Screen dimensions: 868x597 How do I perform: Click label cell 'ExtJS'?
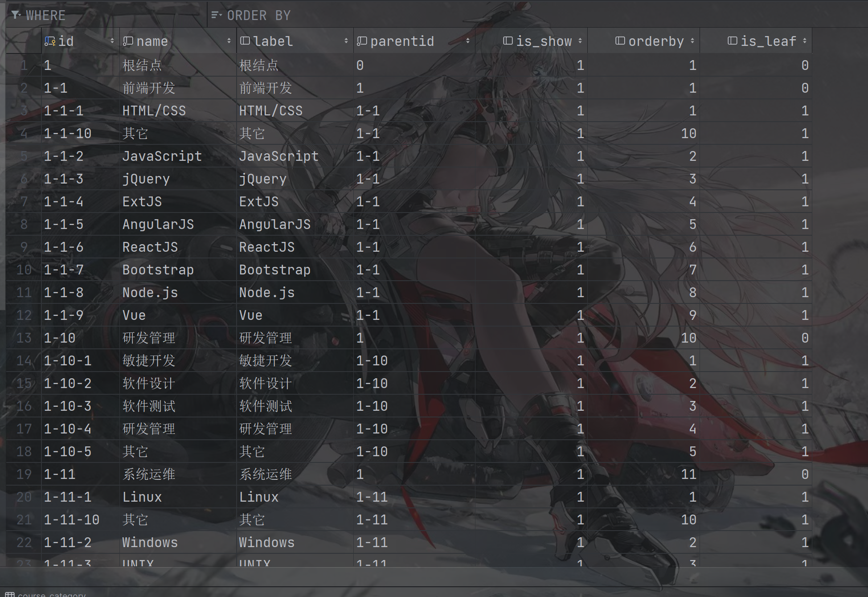pos(295,202)
